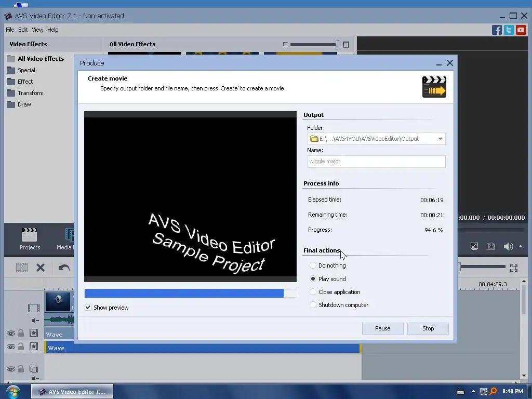Open the File menu

point(10,30)
